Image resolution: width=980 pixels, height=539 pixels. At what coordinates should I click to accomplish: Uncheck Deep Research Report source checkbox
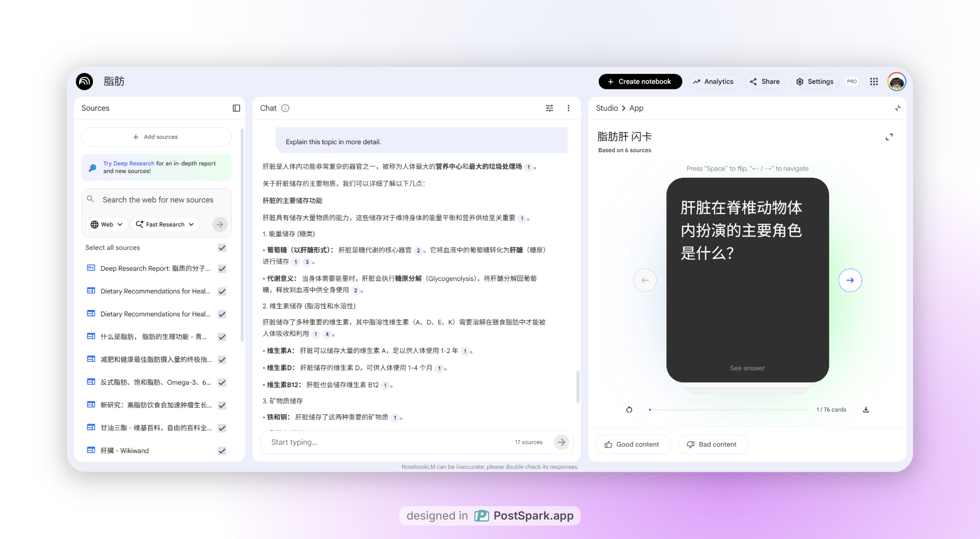tap(222, 269)
